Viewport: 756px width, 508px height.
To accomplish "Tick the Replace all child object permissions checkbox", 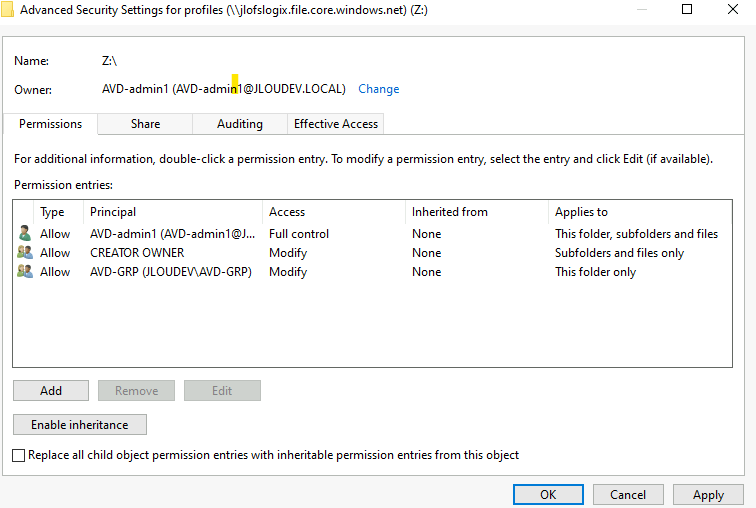I will pyautogui.click(x=18, y=455).
